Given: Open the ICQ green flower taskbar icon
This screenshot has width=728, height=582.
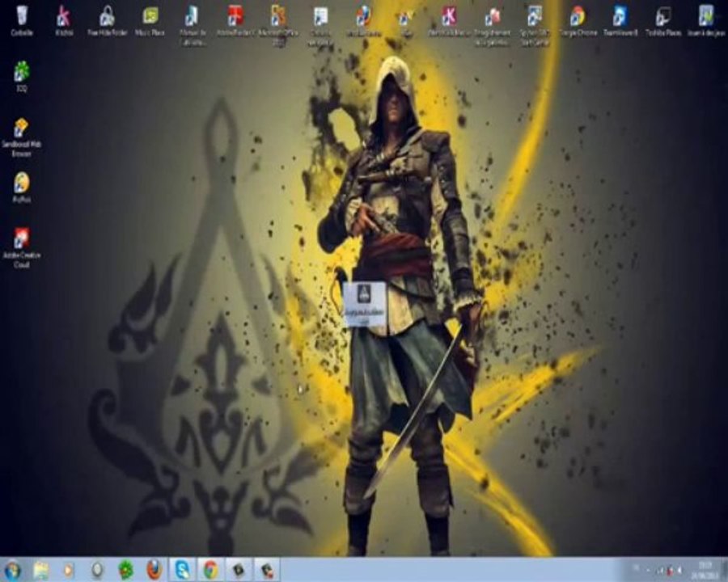Looking at the screenshot, I should coord(125,570).
